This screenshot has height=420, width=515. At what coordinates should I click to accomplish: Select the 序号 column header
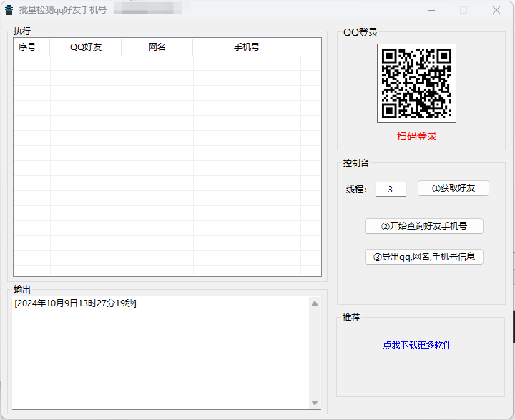click(28, 47)
